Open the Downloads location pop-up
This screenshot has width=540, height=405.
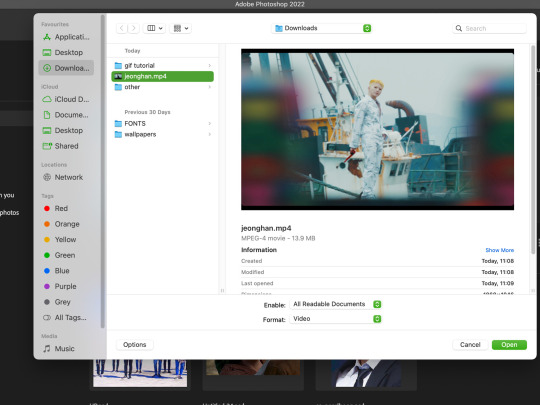click(322, 28)
